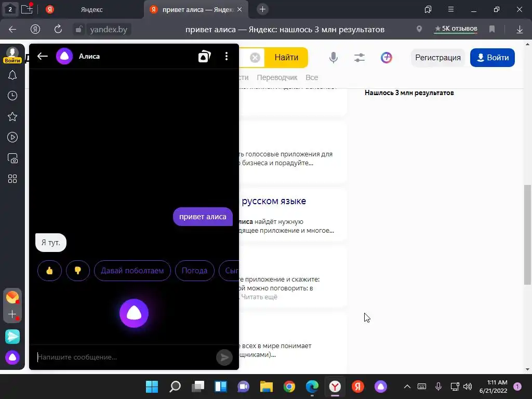The image size is (532, 399).
Task: Choose the 'Давай поболтаем' suggestion
Action: [132, 270]
